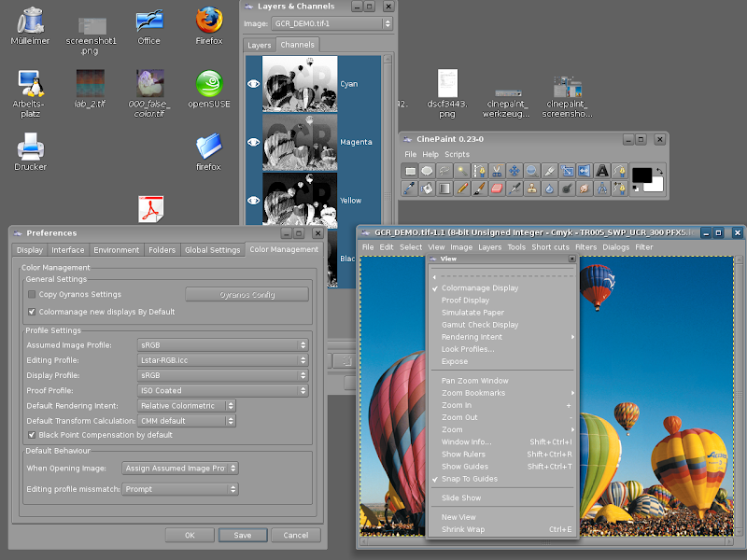
Task: Click the Oyranos Config button
Action: pos(247,294)
